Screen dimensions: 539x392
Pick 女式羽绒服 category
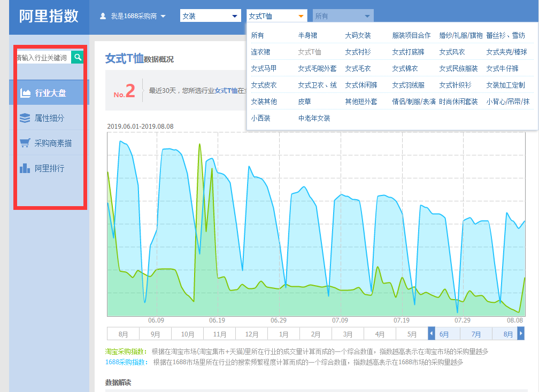(408, 85)
